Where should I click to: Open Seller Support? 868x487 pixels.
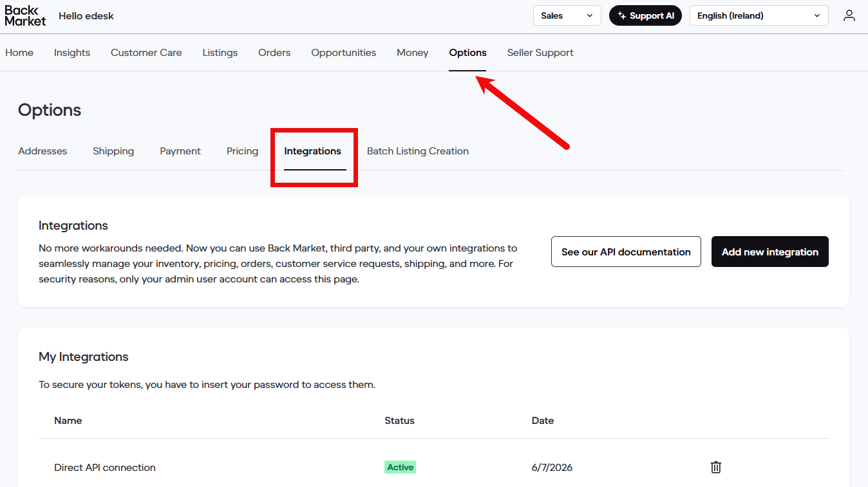[540, 53]
